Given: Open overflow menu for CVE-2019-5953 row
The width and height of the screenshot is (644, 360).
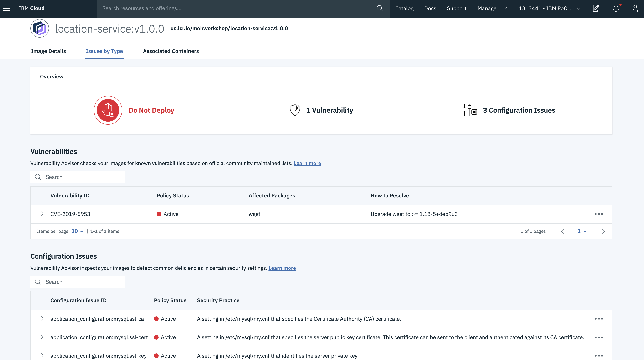Looking at the screenshot, I should point(599,214).
